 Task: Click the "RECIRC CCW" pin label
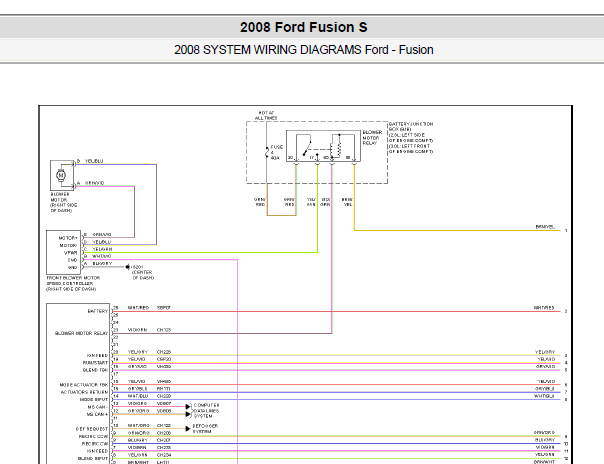click(93, 437)
